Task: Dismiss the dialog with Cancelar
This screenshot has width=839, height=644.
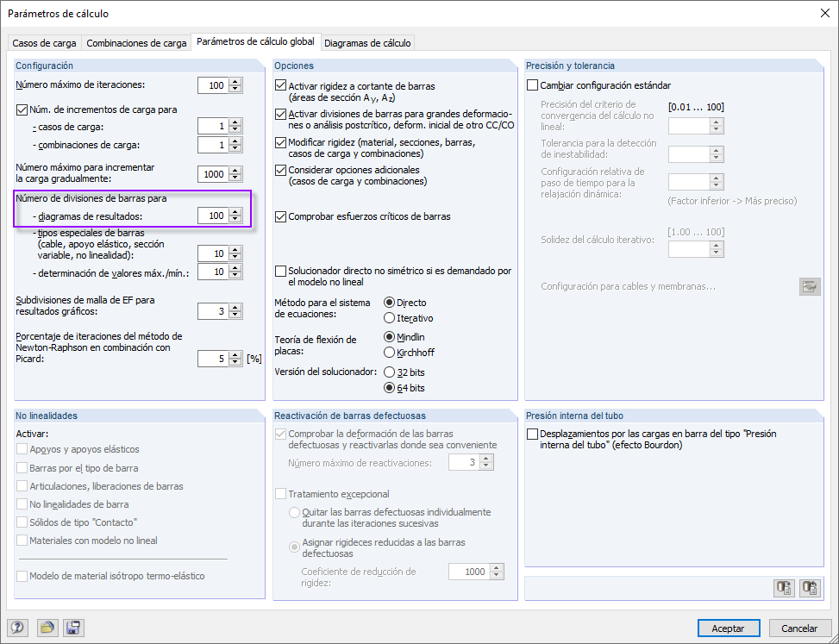Action: (x=800, y=628)
